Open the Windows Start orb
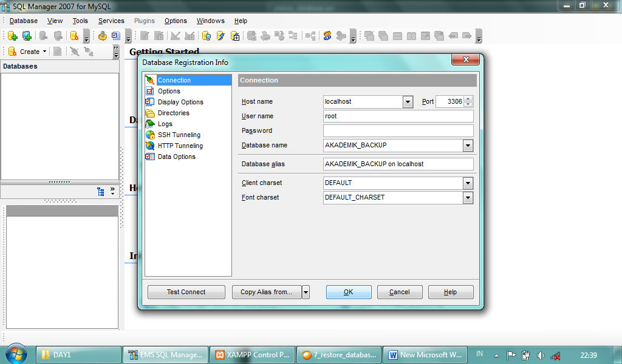The width and height of the screenshot is (622, 364). click(16, 354)
